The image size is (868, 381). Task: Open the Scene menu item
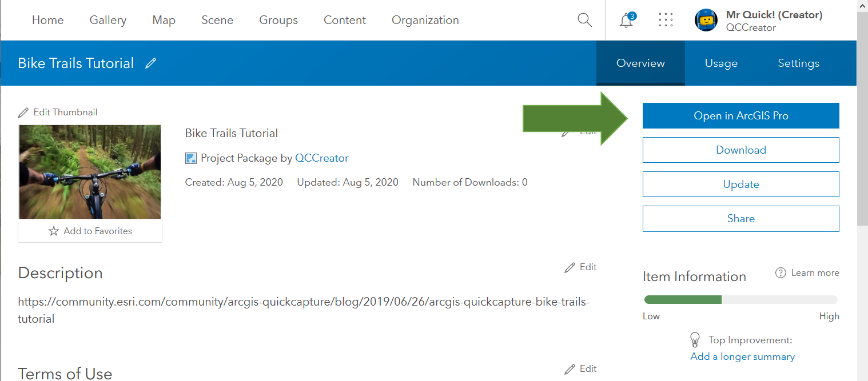217,20
